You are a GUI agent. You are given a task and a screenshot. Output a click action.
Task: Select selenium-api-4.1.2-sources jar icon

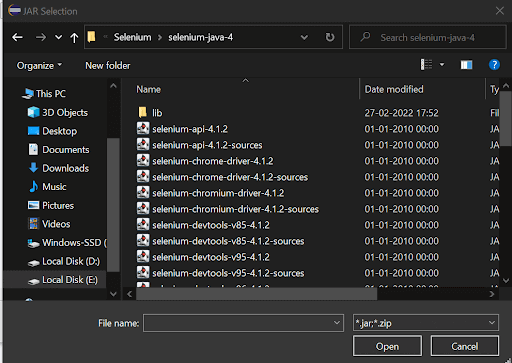click(x=143, y=144)
